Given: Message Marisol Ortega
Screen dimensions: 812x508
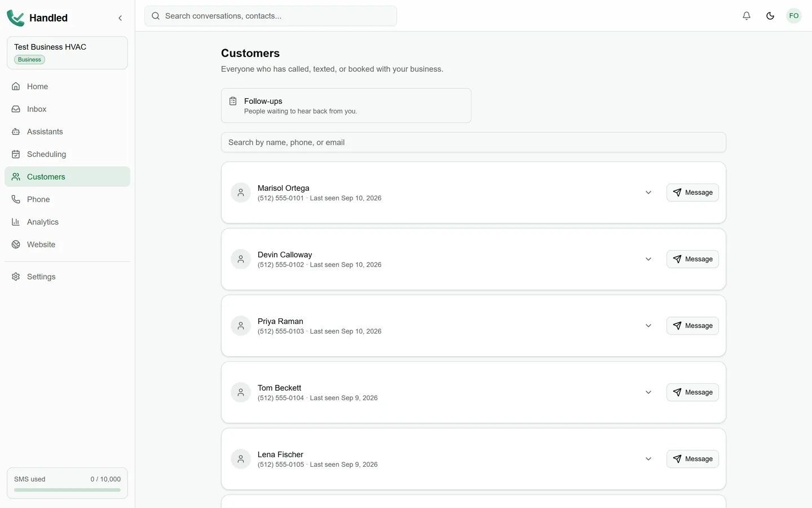Looking at the screenshot, I should click(x=692, y=192).
